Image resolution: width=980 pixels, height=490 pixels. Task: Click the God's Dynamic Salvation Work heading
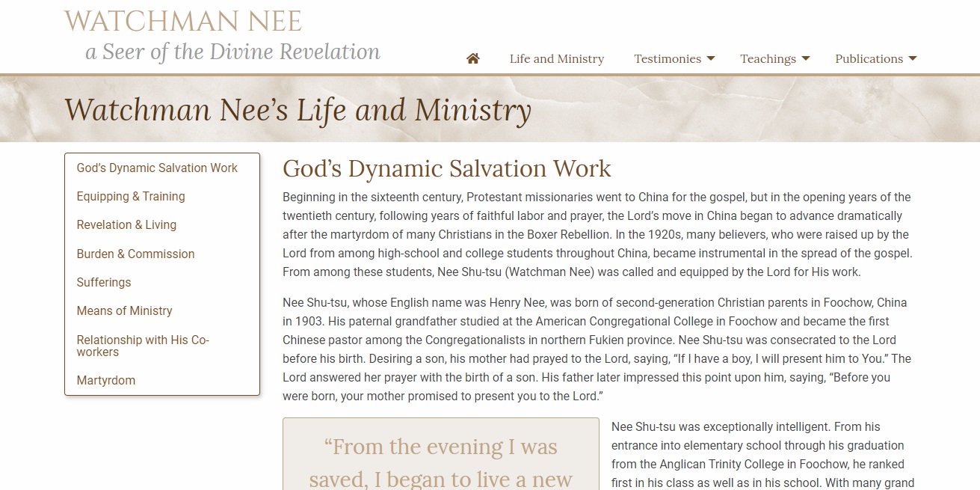point(446,168)
